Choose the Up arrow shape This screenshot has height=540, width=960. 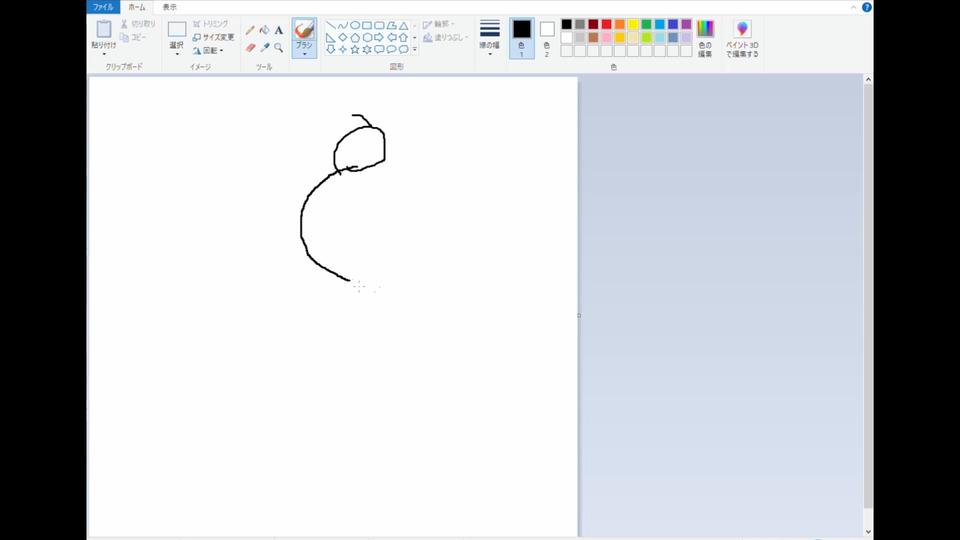(x=403, y=37)
